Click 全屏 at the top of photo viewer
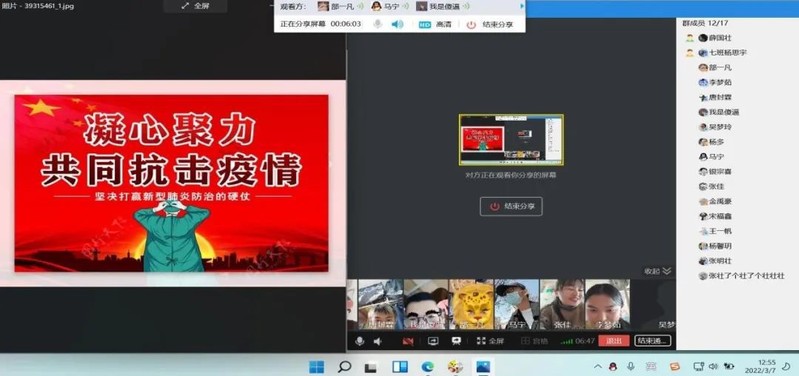The image size is (799, 376). coord(196,6)
